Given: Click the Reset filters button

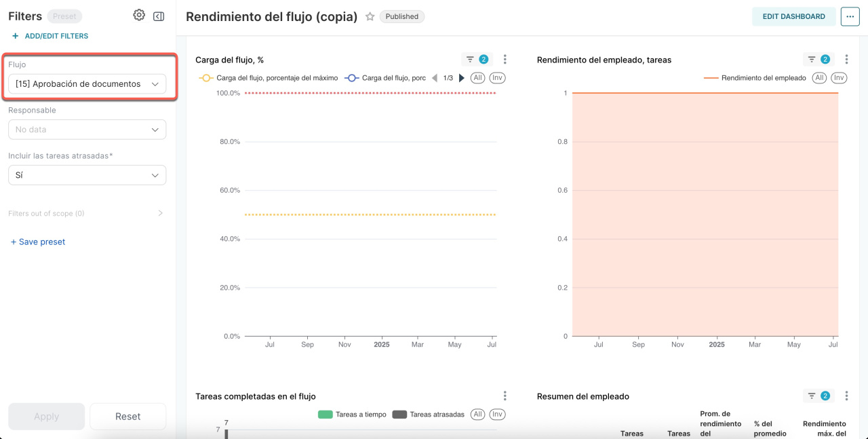Looking at the screenshot, I should [127, 417].
